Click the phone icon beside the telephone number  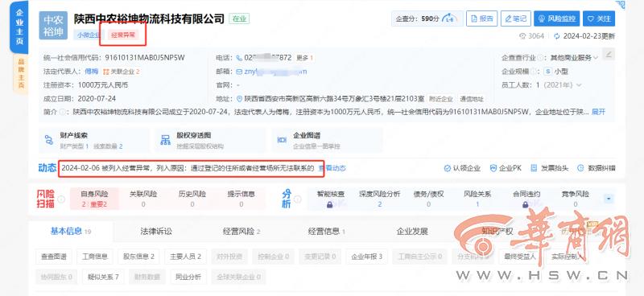[x=239, y=58]
